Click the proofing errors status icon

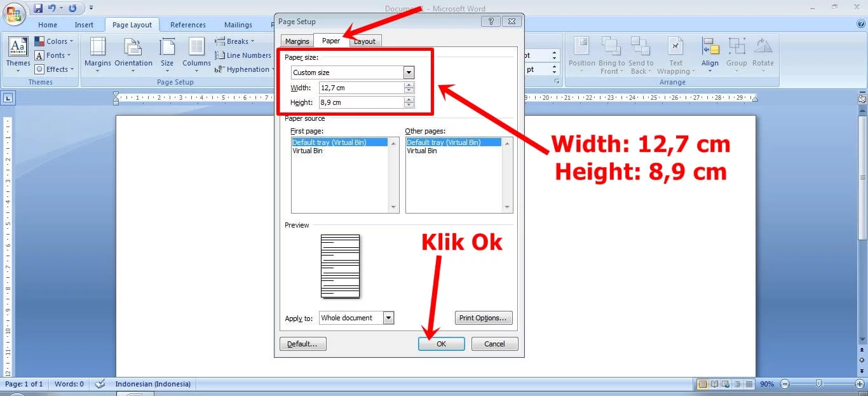click(100, 384)
